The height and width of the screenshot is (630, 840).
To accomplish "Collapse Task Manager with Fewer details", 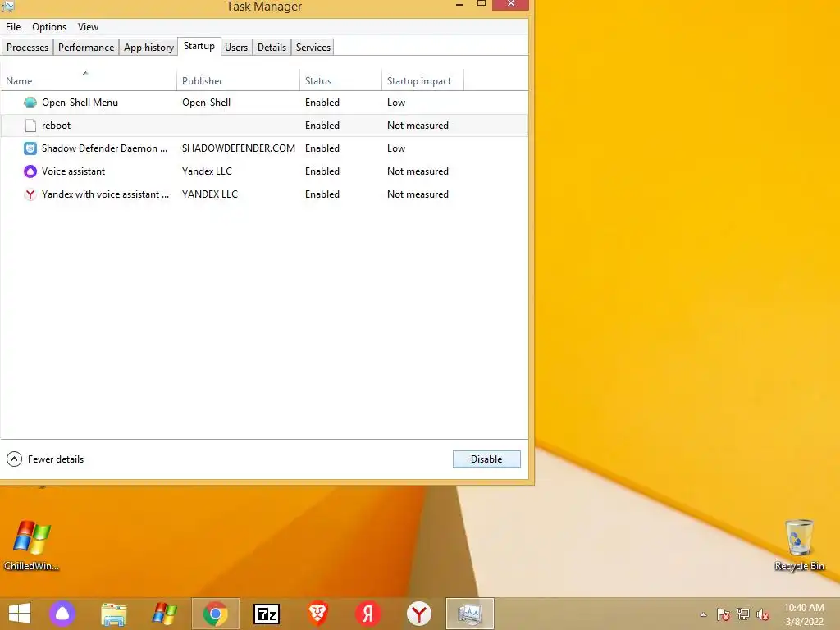I will [x=45, y=459].
